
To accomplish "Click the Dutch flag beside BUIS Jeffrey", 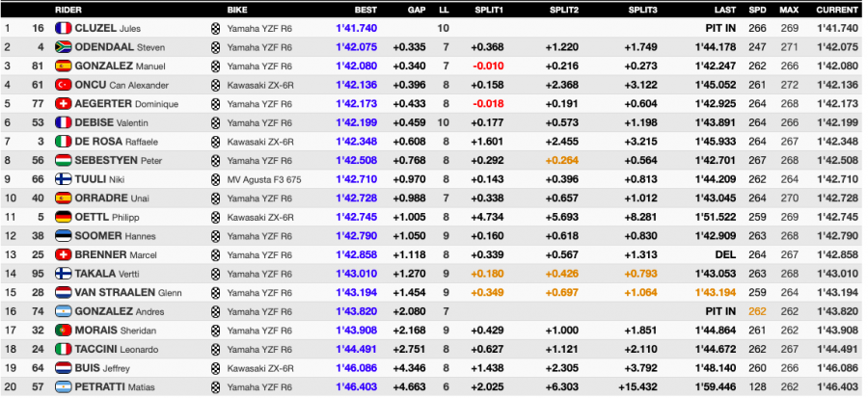I will 64,367.
